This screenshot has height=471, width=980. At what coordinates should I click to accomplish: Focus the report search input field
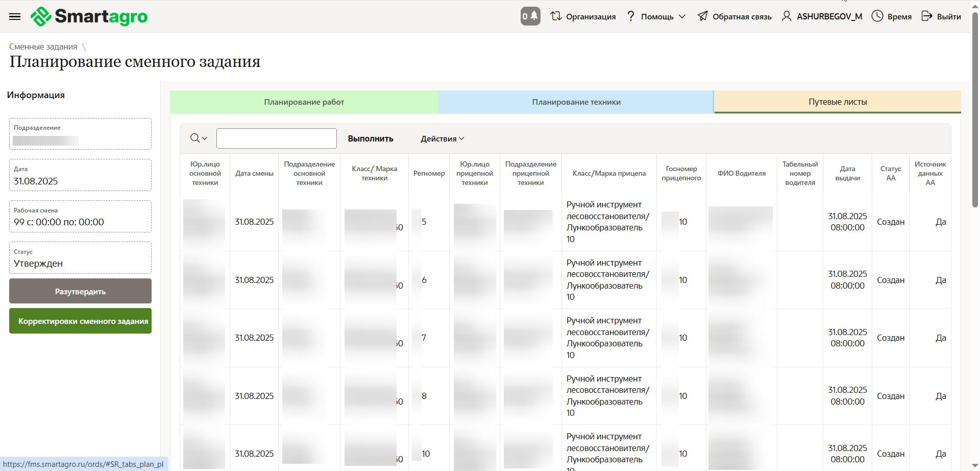[276, 138]
